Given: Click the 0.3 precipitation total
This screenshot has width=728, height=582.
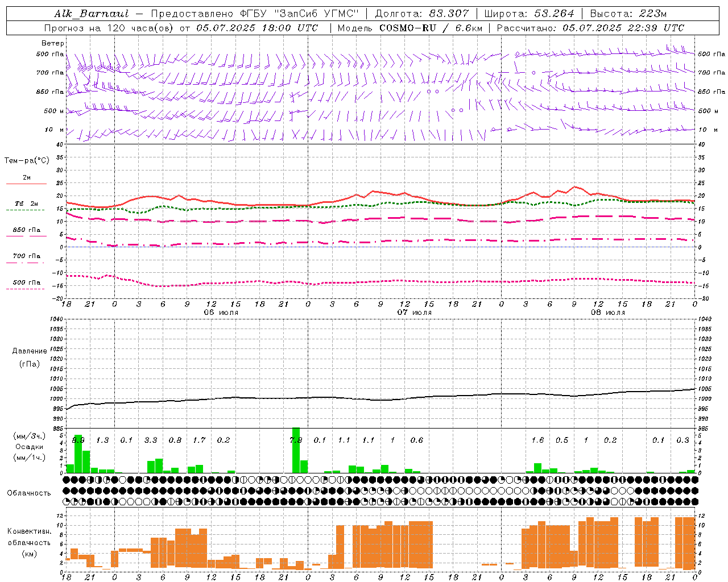Looking at the screenshot, I should click(682, 440).
